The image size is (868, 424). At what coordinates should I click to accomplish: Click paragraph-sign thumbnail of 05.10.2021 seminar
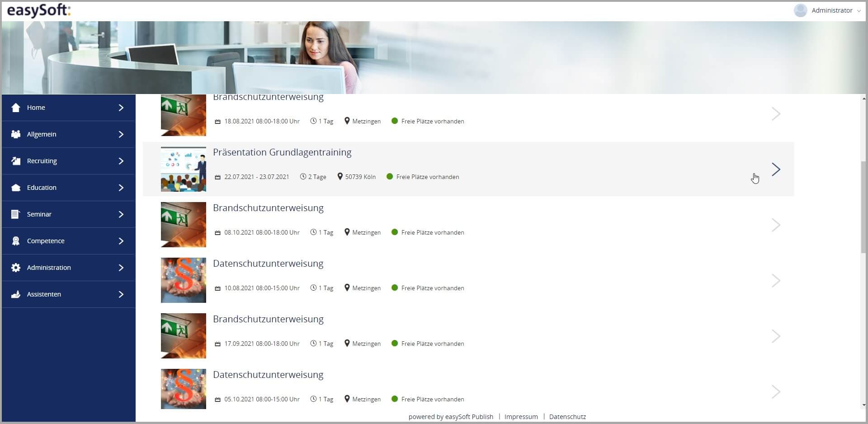184,389
